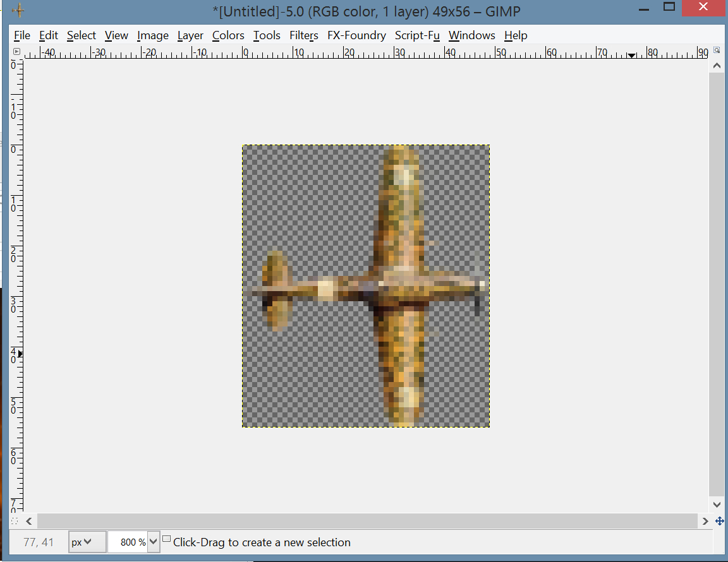Viewport: 728px width, 562px height.
Task: Click the scroll left arrow
Action: tap(29, 521)
